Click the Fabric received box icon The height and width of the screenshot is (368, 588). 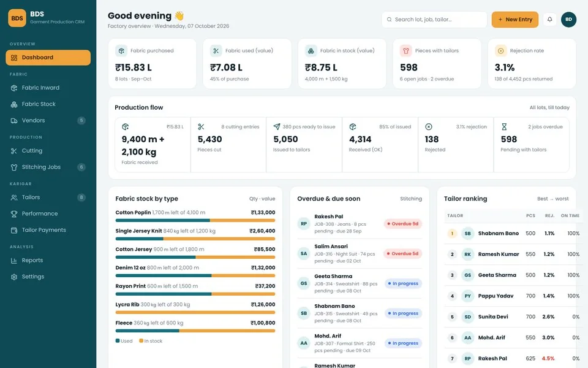[x=125, y=127]
